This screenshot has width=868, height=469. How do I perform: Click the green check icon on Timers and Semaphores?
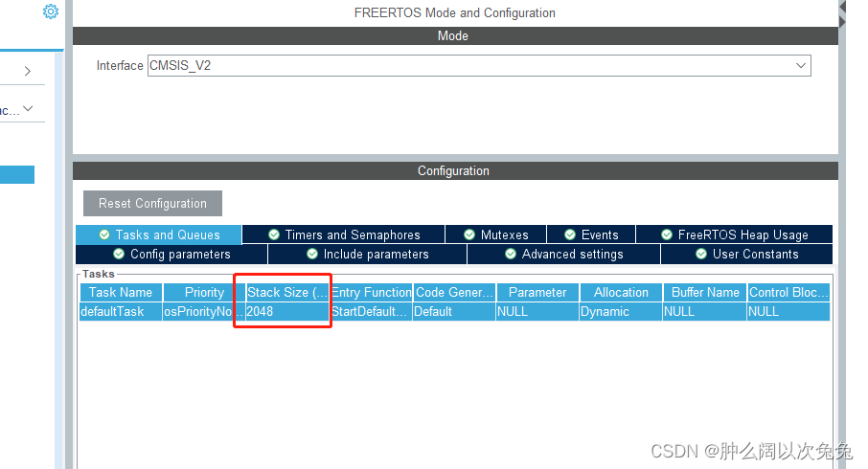tap(273, 234)
